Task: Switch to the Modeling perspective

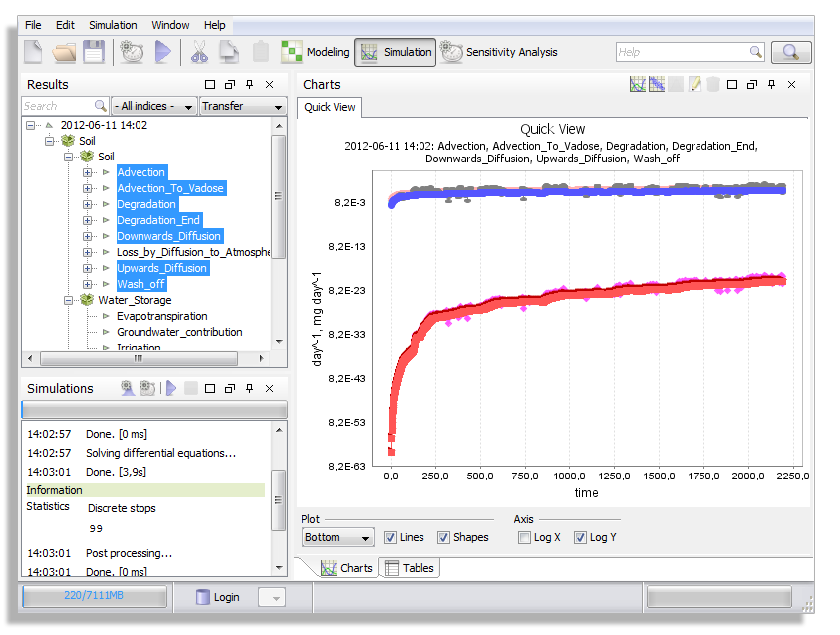Action: click(316, 52)
